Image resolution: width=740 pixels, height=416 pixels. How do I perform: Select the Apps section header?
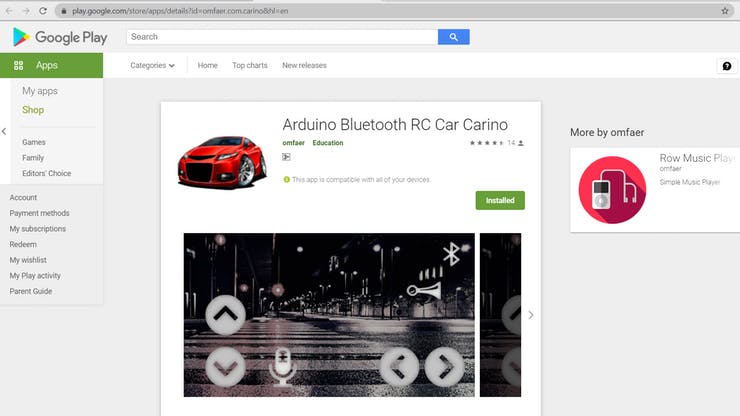click(51, 65)
